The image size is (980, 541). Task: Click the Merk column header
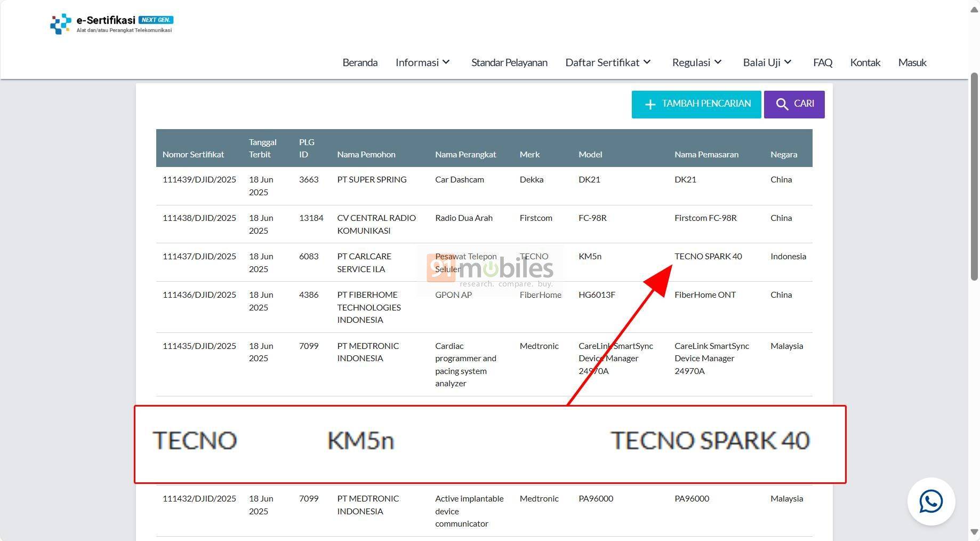(529, 154)
